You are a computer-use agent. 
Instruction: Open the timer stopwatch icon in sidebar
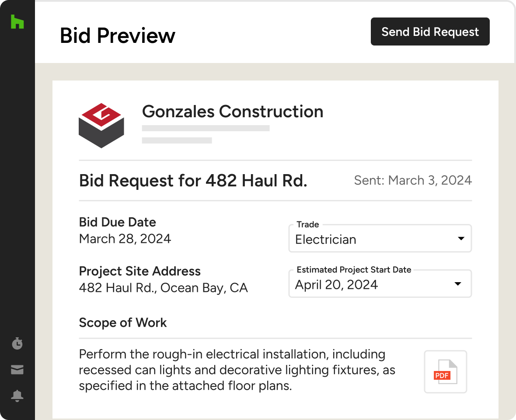pos(17,344)
